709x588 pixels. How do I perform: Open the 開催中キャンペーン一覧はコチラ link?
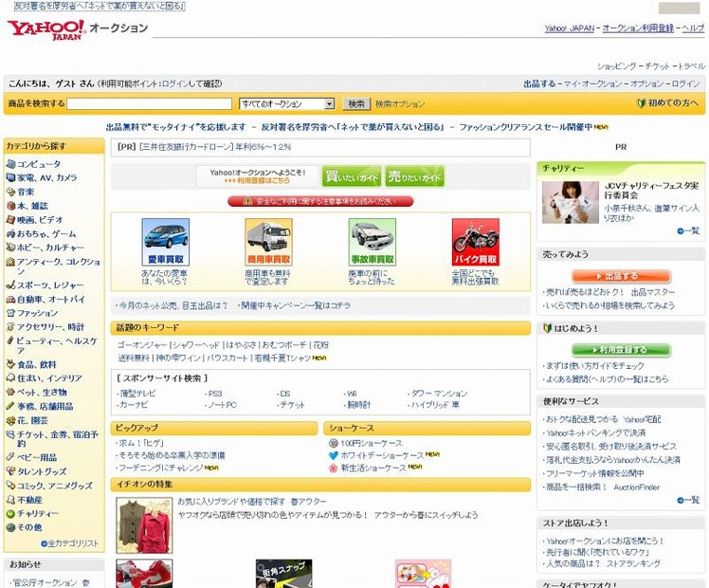point(294,305)
